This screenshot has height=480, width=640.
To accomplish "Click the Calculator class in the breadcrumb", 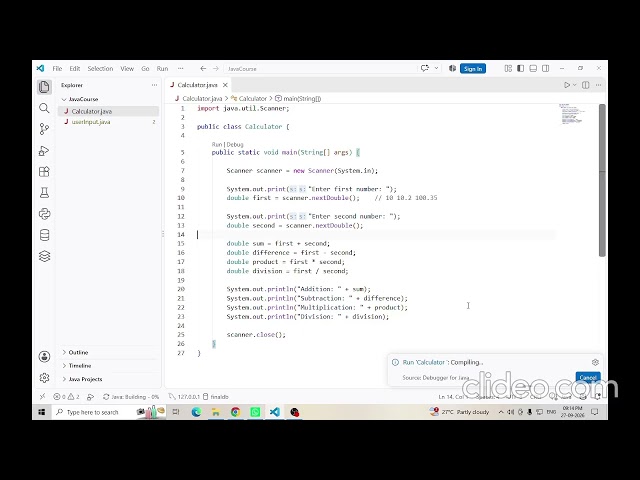I will click(x=252, y=98).
